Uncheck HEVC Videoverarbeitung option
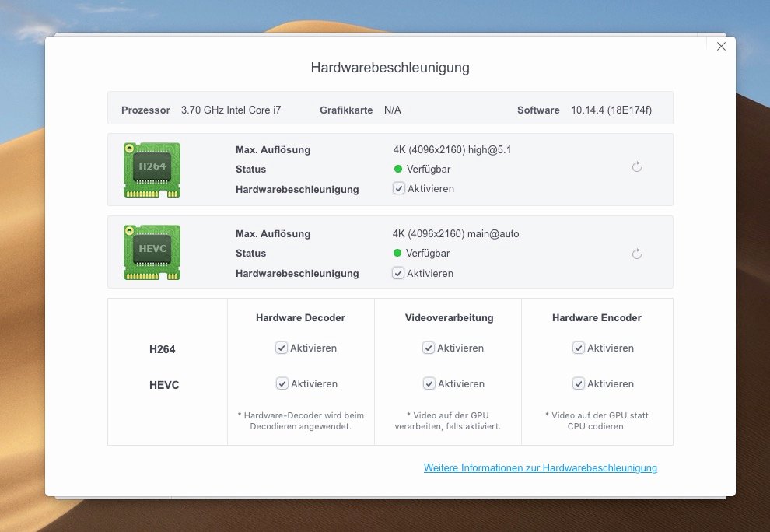 [429, 383]
